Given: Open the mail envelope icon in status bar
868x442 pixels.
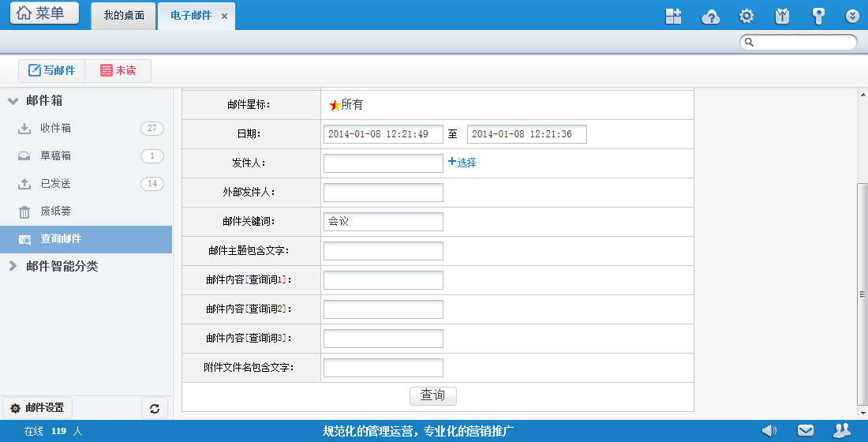Looking at the screenshot, I should pos(805,430).
